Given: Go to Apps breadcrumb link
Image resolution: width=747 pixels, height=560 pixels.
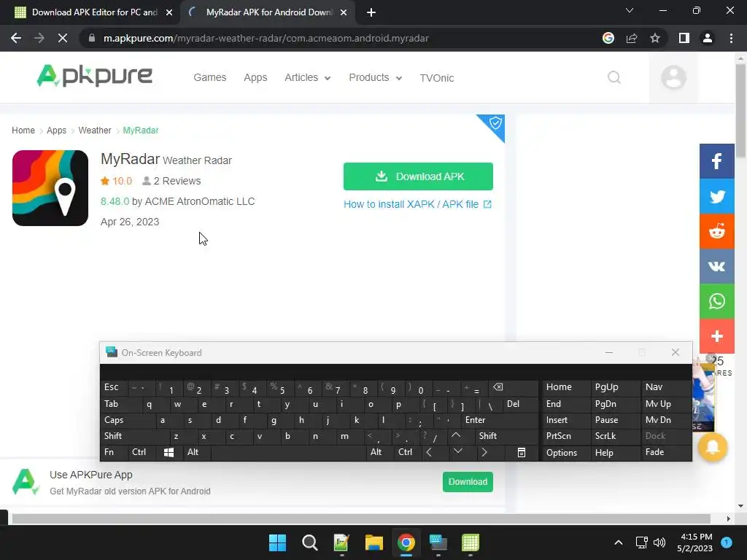Looking at the screenshot, I should 57,131.
